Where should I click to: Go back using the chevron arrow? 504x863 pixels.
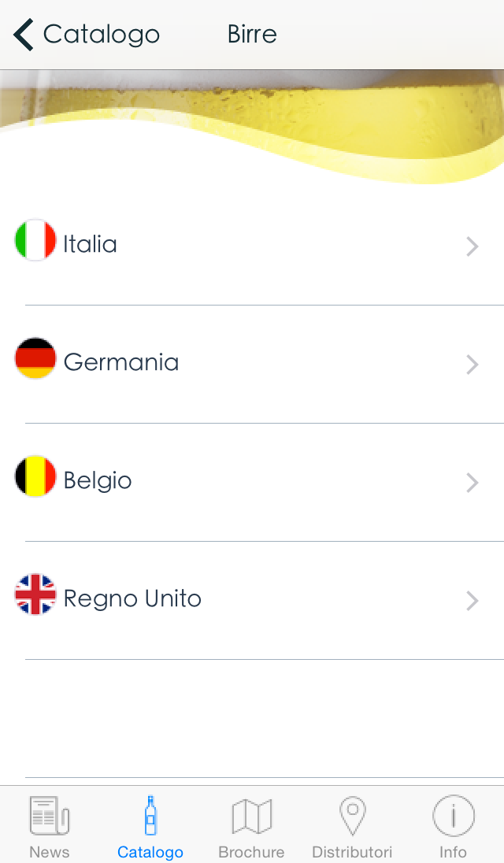click(x=24, y=35)
